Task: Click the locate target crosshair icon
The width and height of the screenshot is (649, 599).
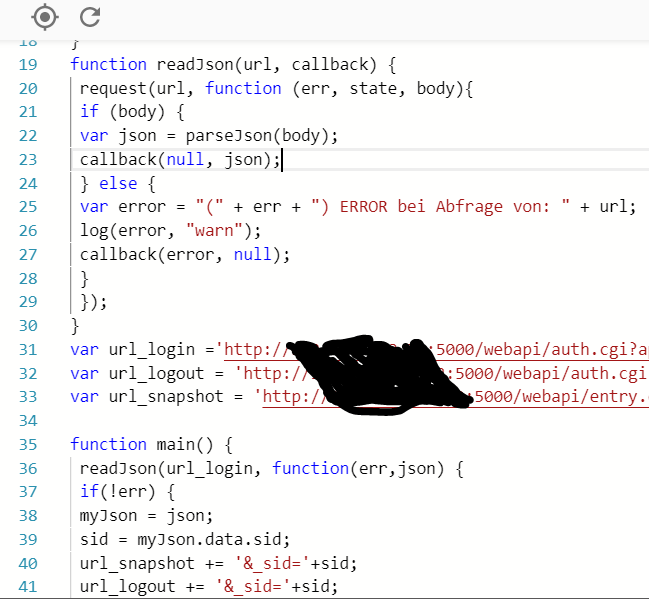Action: (x=45, y=17)
